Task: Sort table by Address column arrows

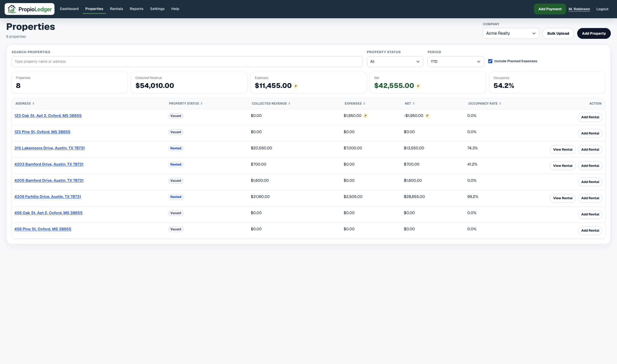Action: pos(33,104)
